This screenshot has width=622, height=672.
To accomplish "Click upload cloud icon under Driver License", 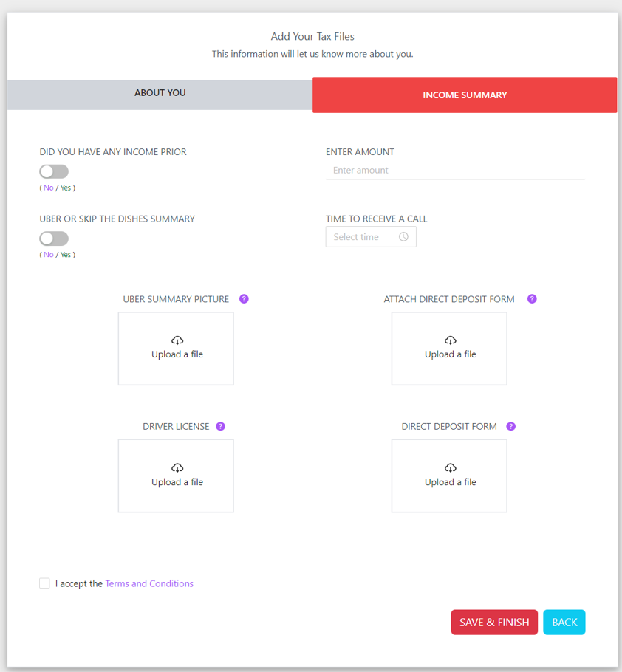I will [177, 468].
